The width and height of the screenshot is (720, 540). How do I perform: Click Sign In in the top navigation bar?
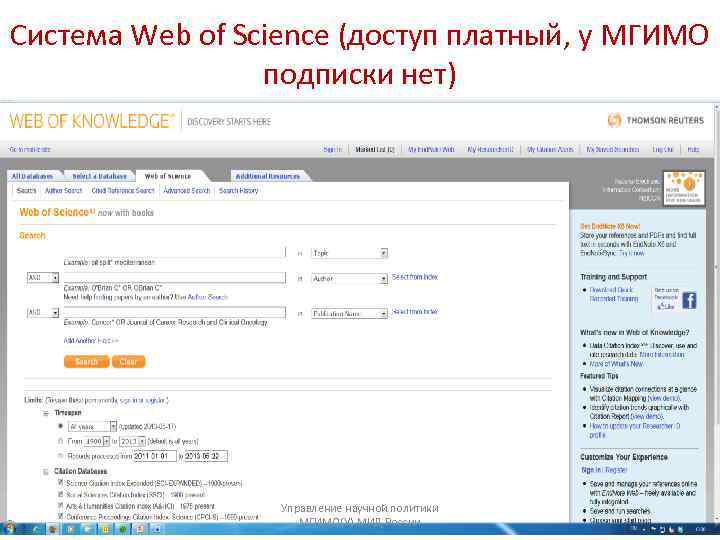coord(332,150)
